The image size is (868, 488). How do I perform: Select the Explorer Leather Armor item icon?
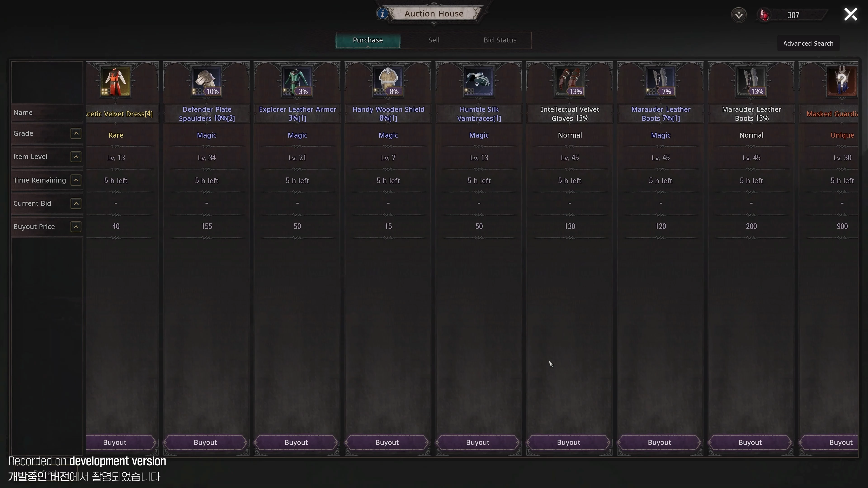[297, 82]
